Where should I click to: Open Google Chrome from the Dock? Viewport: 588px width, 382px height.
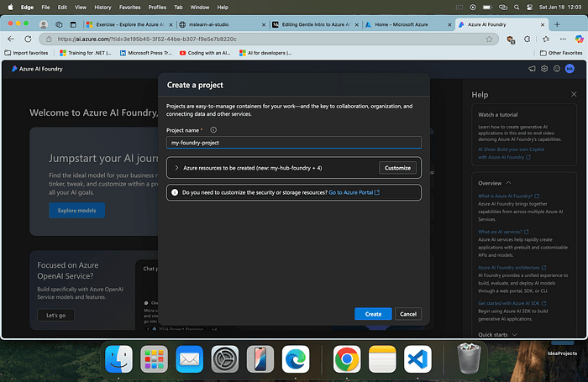pyautogui.click(x=347, y=358)
